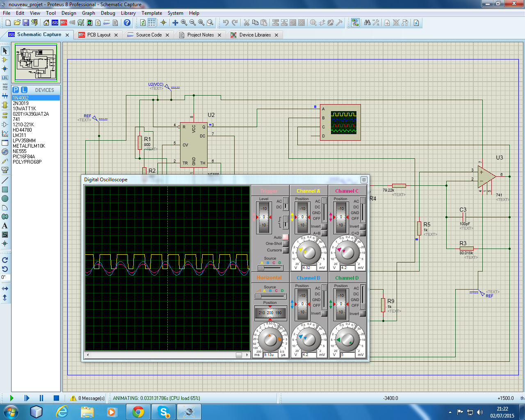
Task: Toggle the oscilloscope Cursors button
Action: (285, 250)
